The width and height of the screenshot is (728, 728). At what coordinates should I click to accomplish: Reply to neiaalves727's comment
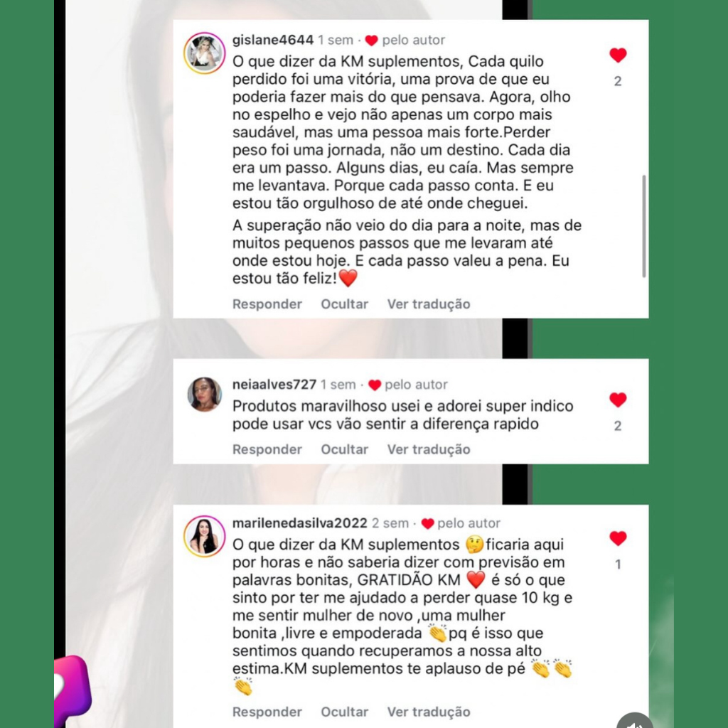point(267,449)
